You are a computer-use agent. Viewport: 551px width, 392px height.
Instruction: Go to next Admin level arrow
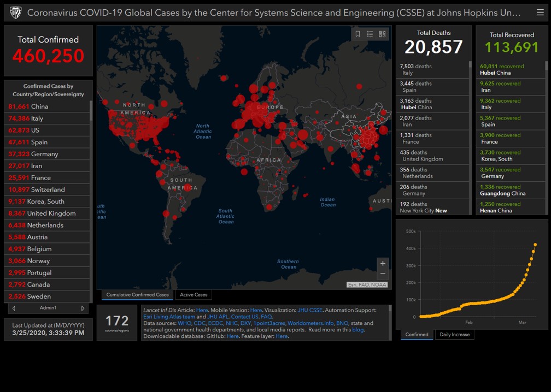pyautogui.click(x=83, y=308)
